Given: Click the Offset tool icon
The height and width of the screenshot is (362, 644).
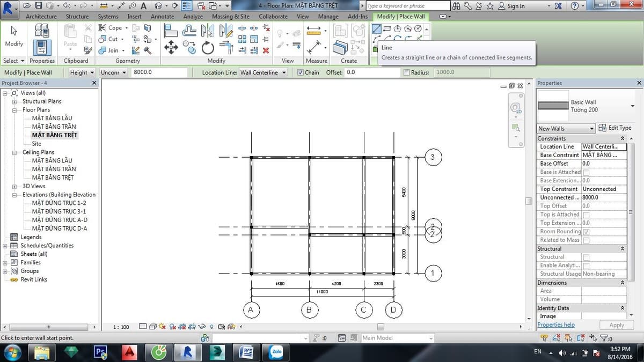Looking at the screenshot, I should (x=189, y=31).
